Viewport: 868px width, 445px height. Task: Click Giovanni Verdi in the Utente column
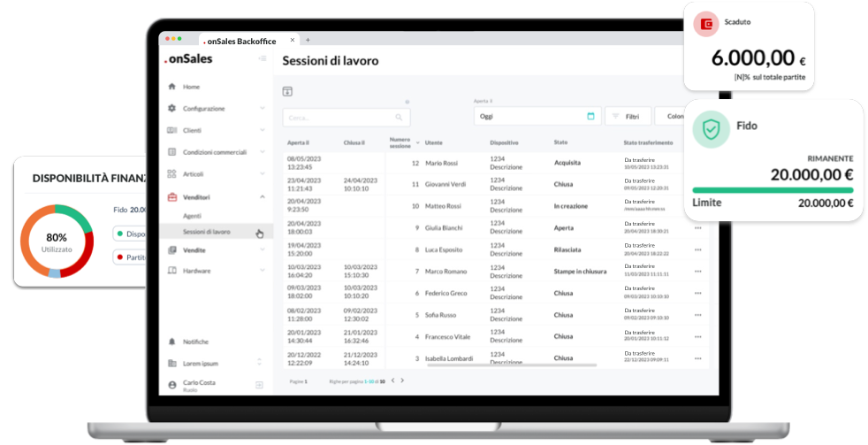click(445, 185)
